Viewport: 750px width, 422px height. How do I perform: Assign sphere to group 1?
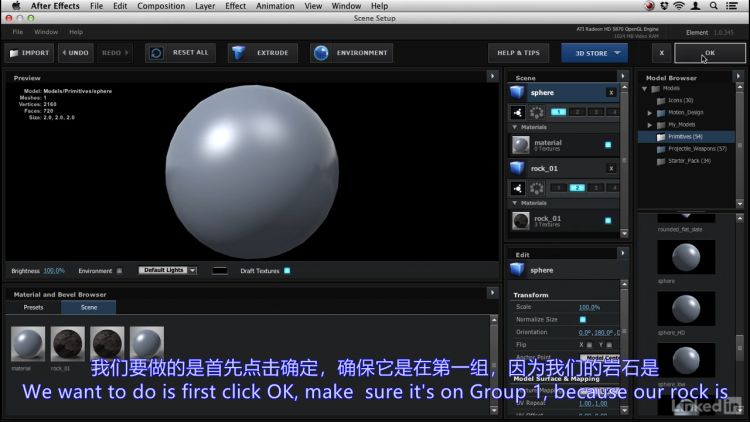pyautogui.click(x=558, y=112)
